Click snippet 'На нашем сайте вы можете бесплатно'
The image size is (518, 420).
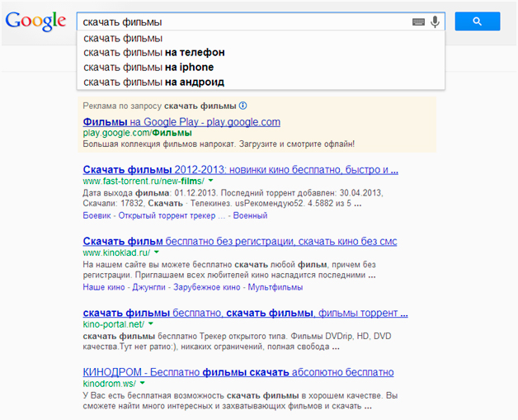[158, 265]
